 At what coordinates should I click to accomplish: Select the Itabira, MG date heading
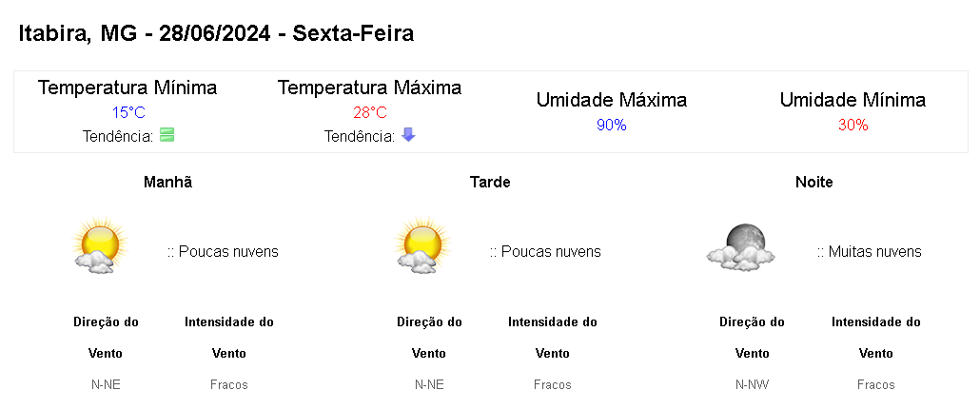(x=217, y=33)
